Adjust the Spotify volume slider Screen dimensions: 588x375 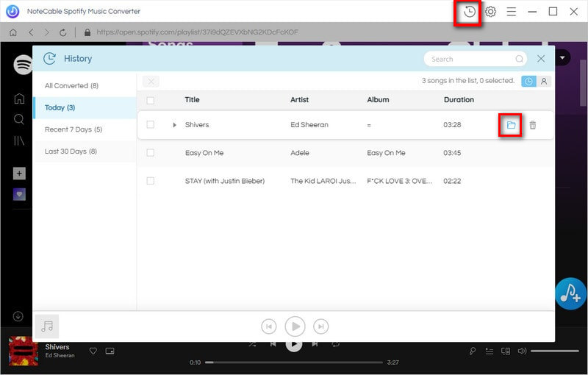(555, 351)
